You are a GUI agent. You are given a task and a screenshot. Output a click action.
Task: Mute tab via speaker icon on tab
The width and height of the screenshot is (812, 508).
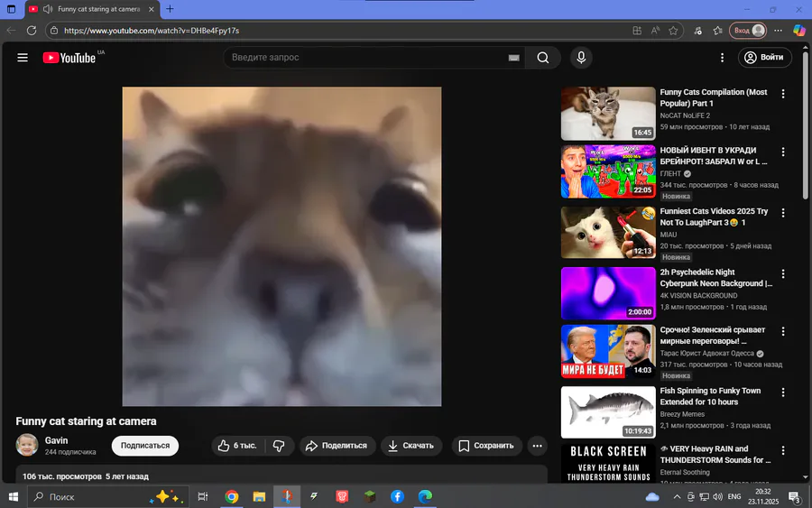[48, 9]
